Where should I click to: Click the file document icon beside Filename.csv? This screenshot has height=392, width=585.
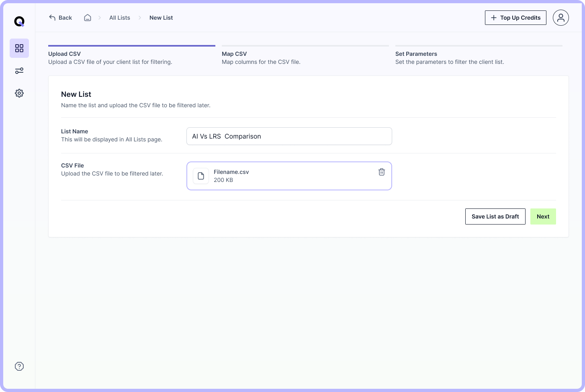201,176
